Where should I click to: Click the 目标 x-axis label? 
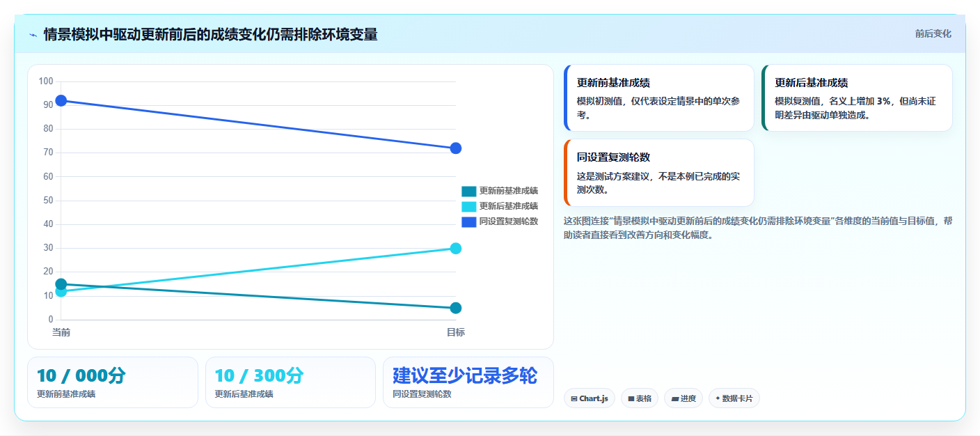pos(456,332)
